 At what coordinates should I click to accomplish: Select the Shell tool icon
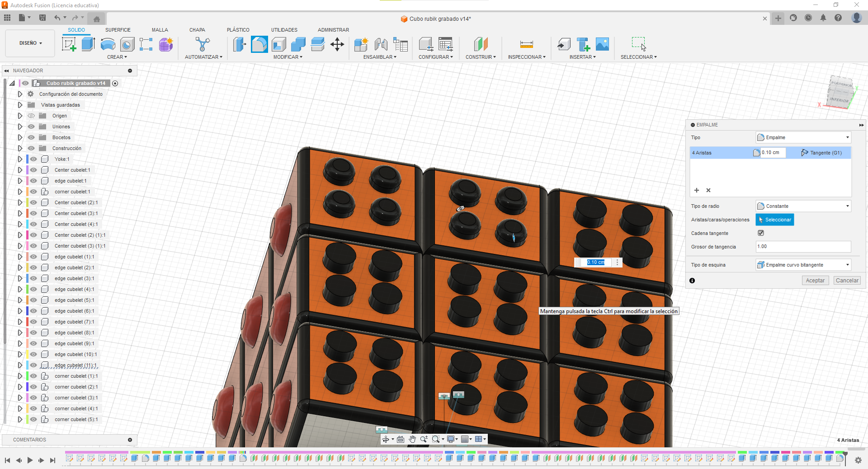[279, 44]
